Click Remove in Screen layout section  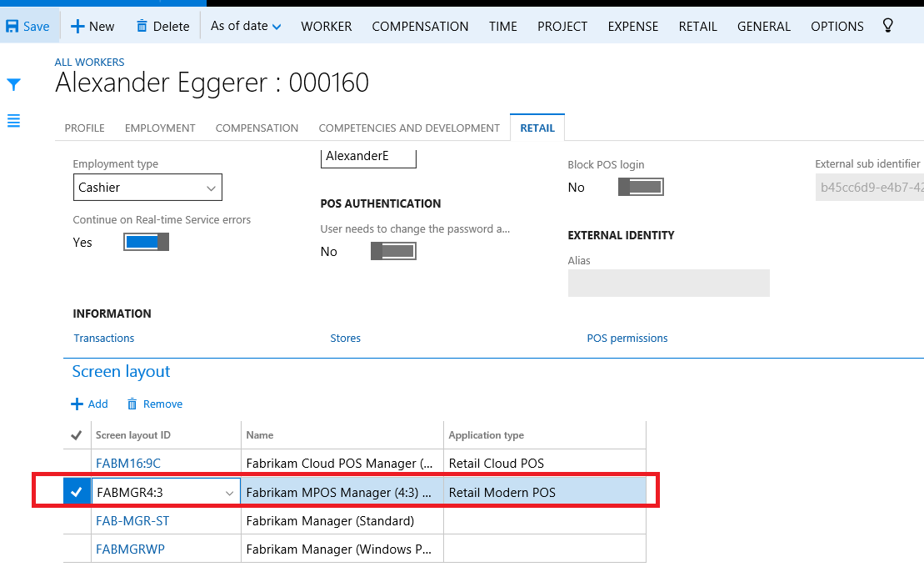[155, 404]
